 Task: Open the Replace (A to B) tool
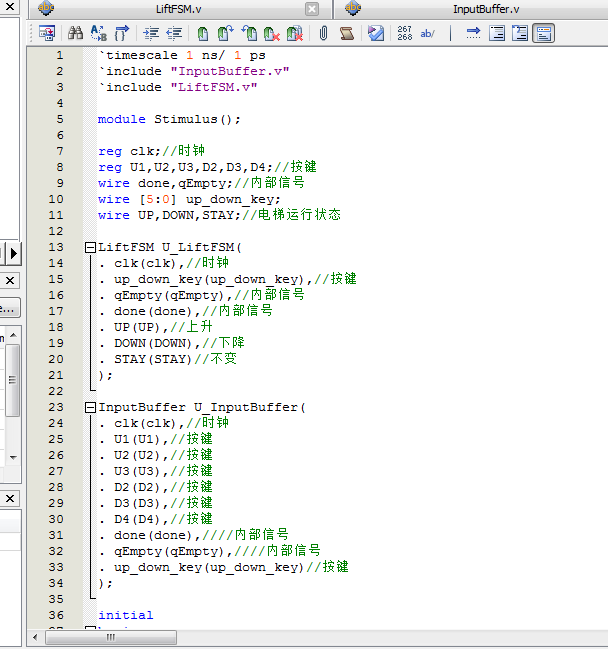[x=99, y=33]
